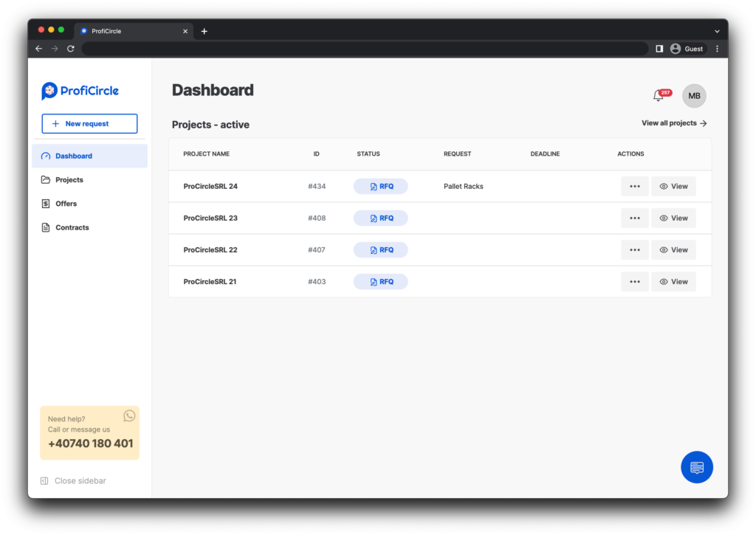Open more actions for ProCircleSRL 23

[x=634, y=218]
